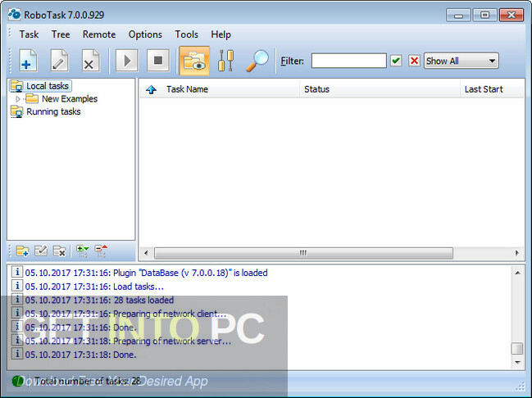Viewport: 532px width, 398px height.
Task: Apply filter with green checkmark
Action: (396, 61)
